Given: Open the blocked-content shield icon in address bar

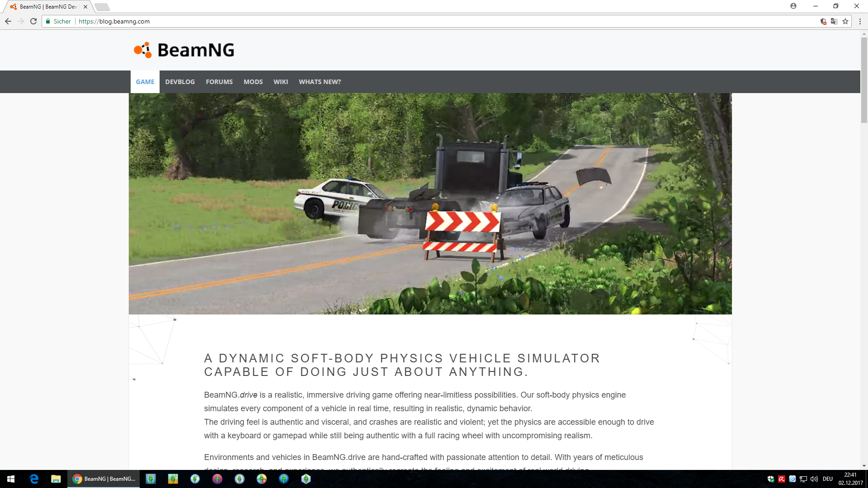Looking at the screenshot, I should tap(823, 21).
